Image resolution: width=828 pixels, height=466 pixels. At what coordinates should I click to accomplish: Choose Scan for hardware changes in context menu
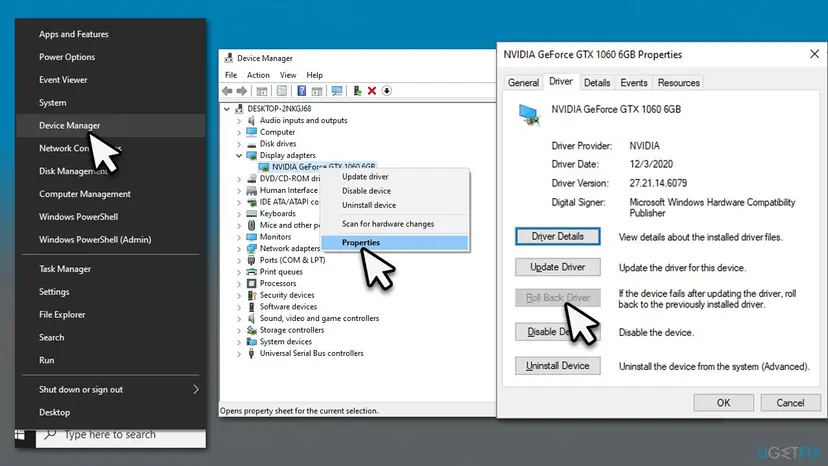[x=394, y=224]
